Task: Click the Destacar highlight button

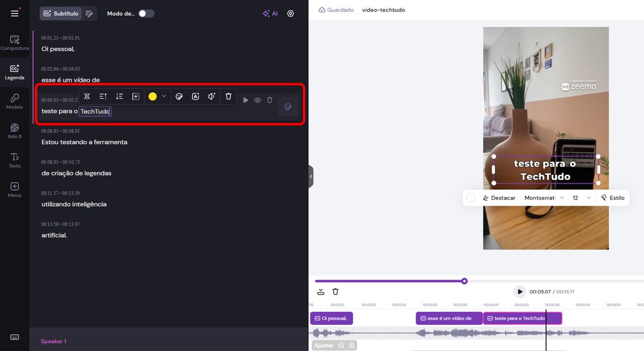Action: coord(499,198)
